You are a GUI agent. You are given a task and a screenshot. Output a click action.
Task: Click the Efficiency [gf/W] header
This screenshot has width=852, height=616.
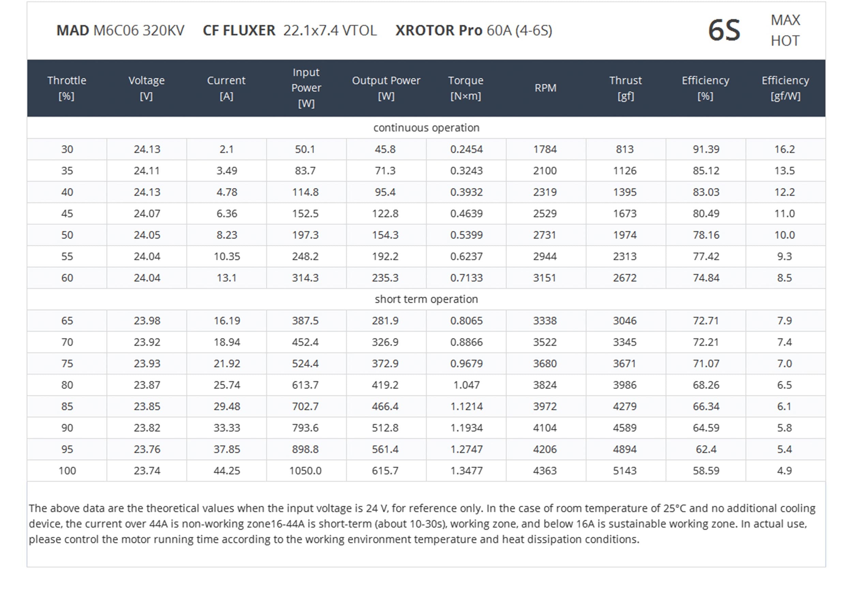tap(785, 88)
